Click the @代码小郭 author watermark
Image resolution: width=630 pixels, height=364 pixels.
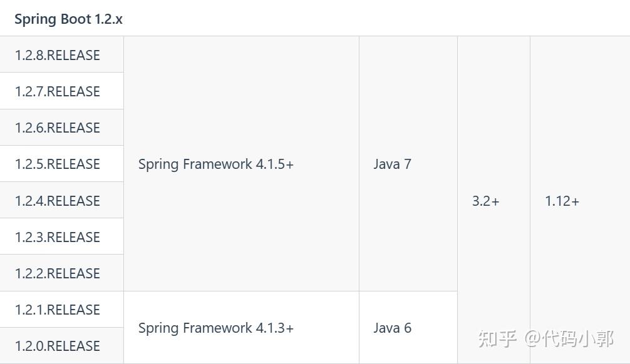coord(569,338)
